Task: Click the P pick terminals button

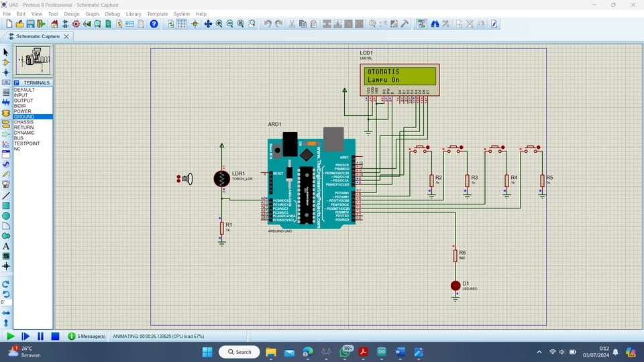Action: pos(17,82)
